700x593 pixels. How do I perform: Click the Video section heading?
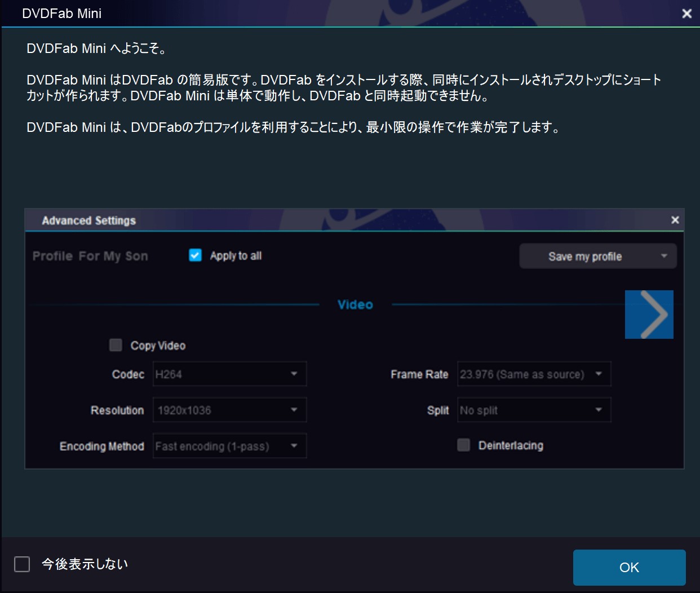[355, 304]
